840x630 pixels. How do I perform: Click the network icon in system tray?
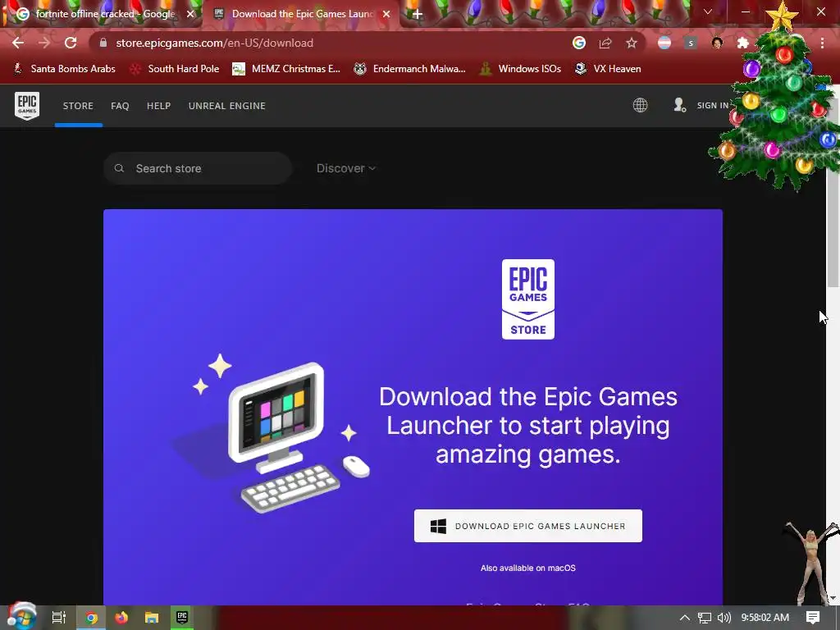click(x=705, y=618)
